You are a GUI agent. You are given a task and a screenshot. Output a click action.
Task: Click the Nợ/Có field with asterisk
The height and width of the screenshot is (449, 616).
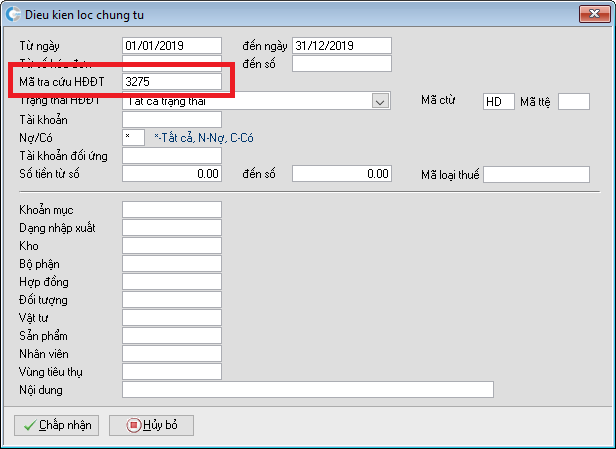pyautogui.click(x=133, y=137)
